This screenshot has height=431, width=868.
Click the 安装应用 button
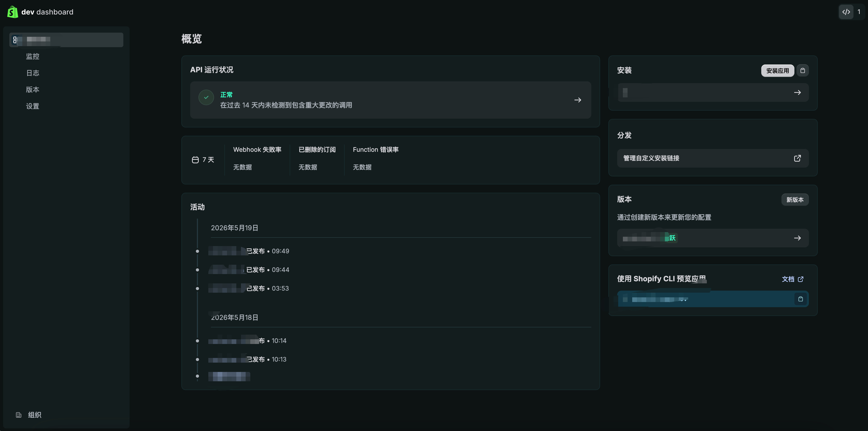777,71
